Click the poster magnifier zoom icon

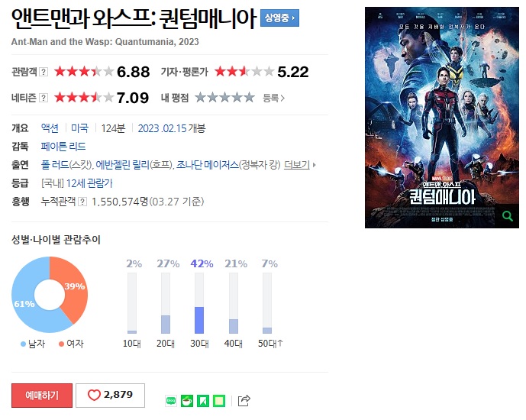(508, 216)
